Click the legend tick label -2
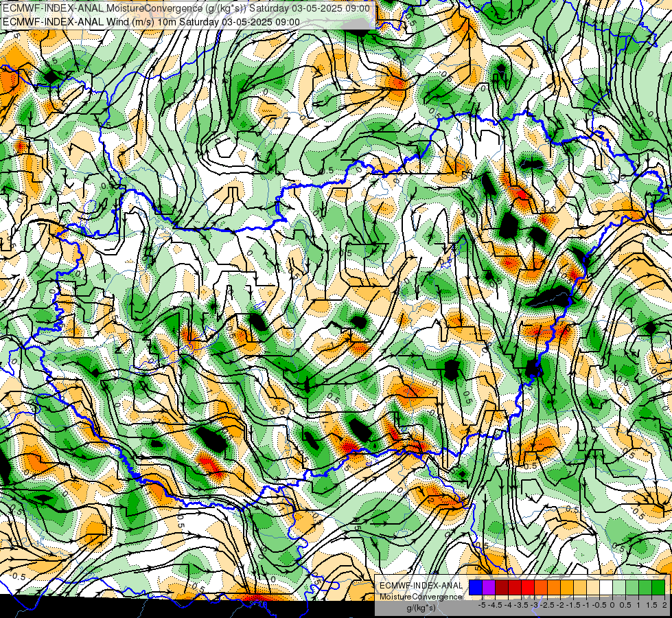672x618 pixels. [x=561, y=605]
